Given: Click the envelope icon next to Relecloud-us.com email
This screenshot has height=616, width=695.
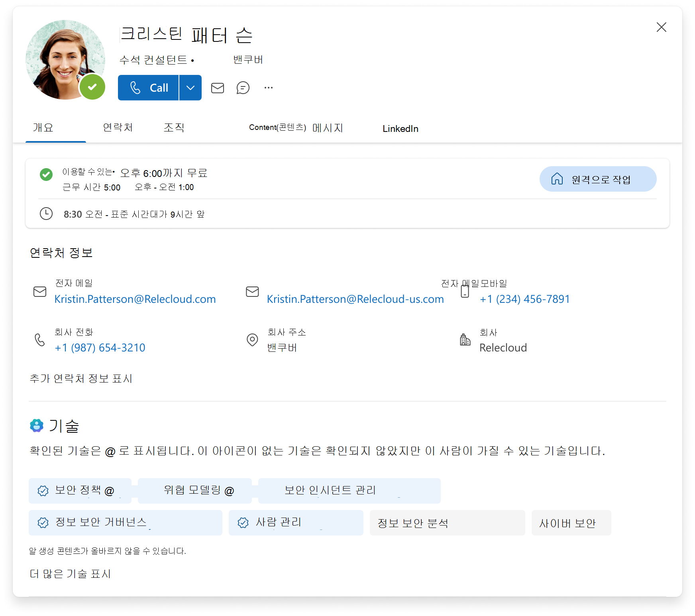Looking at the screenshot, I should pos(252,292).
